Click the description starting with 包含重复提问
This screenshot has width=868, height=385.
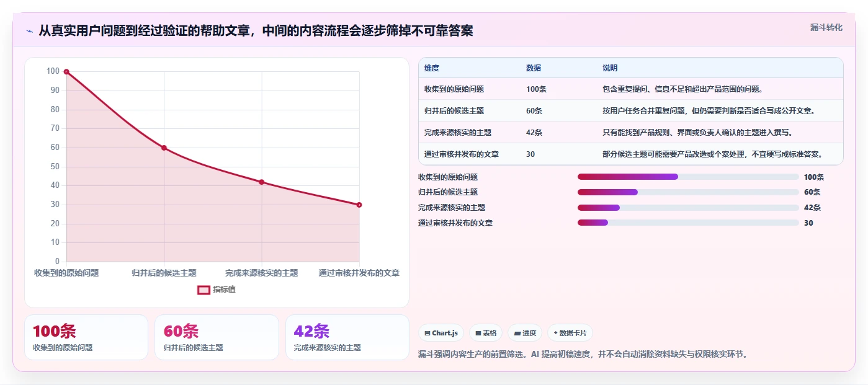[682, 89]
